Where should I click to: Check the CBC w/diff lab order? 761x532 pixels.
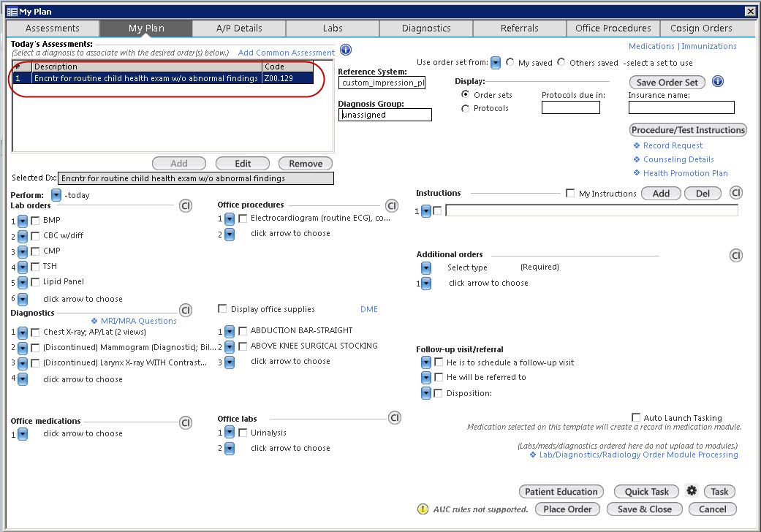[x=35, y=236]
